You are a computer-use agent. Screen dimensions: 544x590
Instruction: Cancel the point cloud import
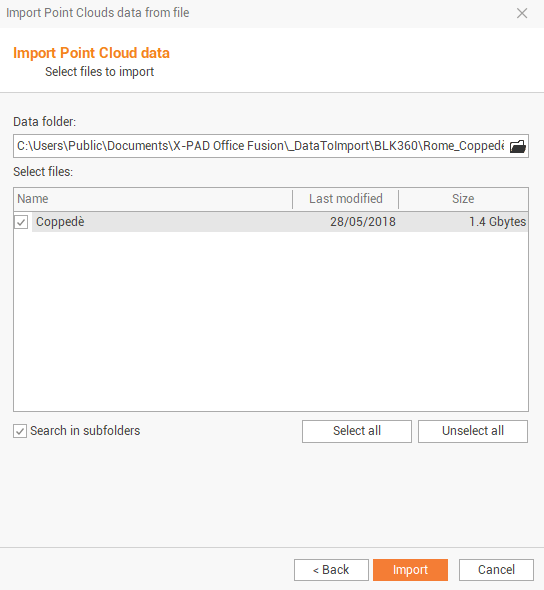coord(496,570)
